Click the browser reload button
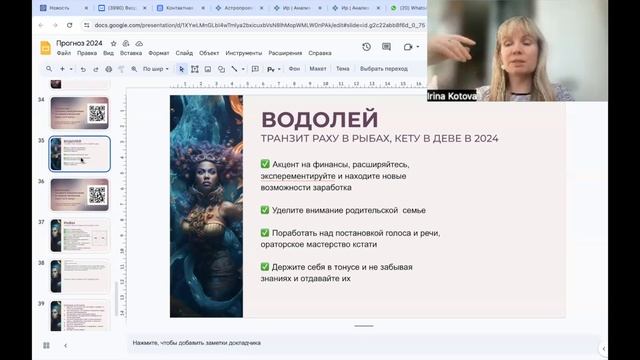The image size is (640, 360). pos(69,25)
